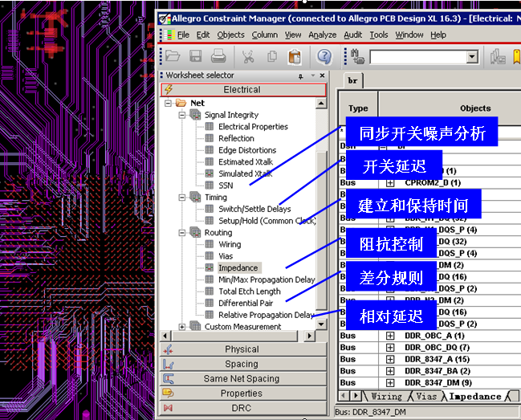
Task: Switch to the Vias bottom tab
Action: coord(426,397)
